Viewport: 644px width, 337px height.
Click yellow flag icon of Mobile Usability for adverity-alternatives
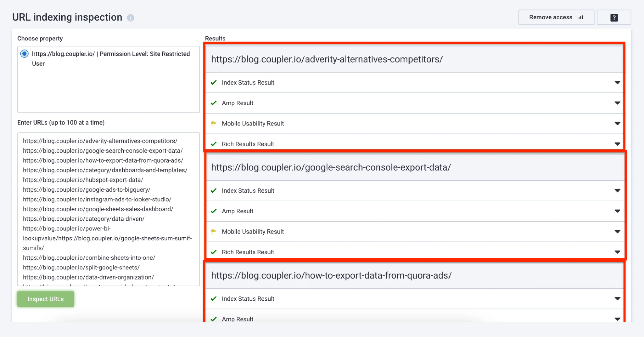click(213, 123)
